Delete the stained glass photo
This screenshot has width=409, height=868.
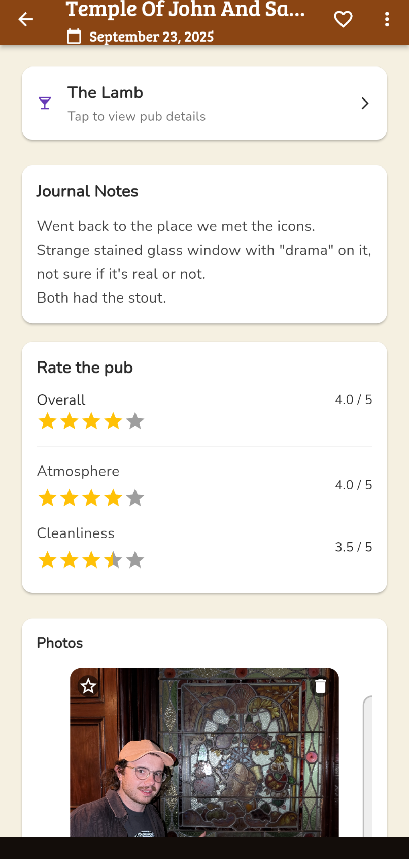(x=321, y=686)
